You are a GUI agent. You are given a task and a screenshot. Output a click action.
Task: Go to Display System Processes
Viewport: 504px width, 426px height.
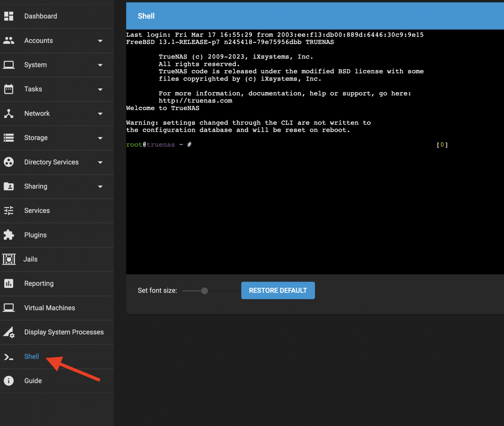click(x=64, y=332)
